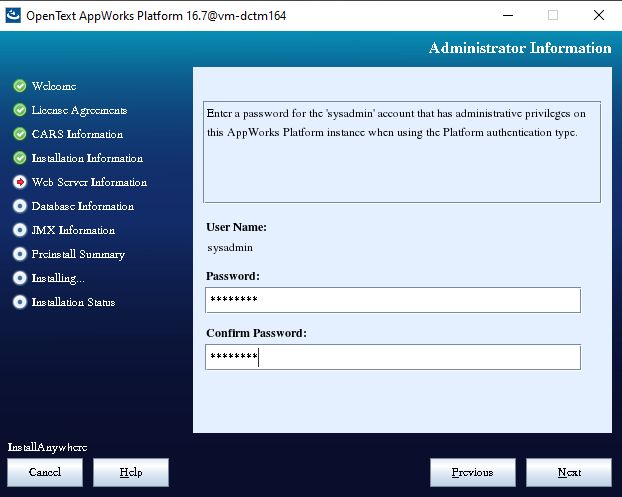Focus the Confirm Password field
Image resolution: width=622 pixels, height=497 pixels.
(x=392, y=357)
